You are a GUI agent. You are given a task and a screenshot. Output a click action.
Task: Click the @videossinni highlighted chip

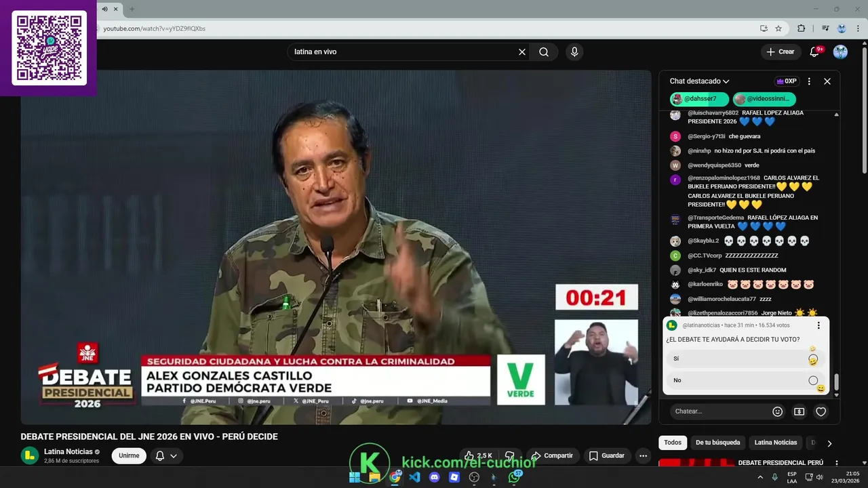(x=764, y=99)
